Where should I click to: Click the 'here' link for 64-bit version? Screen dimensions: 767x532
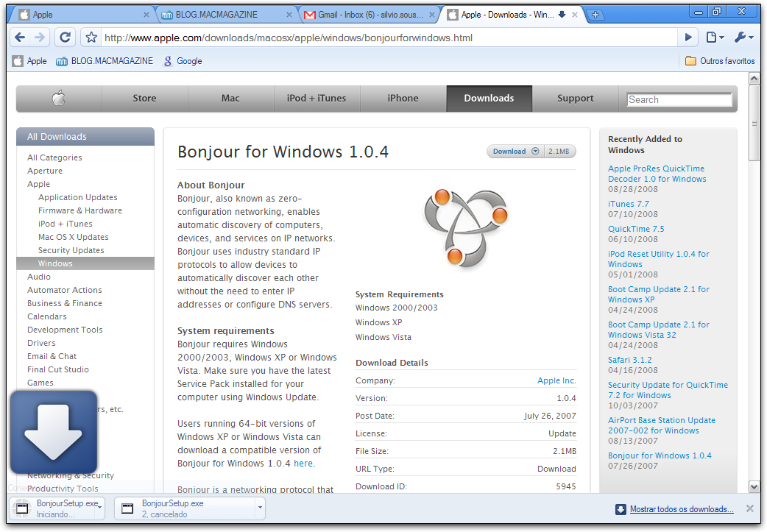click(303, 463)
